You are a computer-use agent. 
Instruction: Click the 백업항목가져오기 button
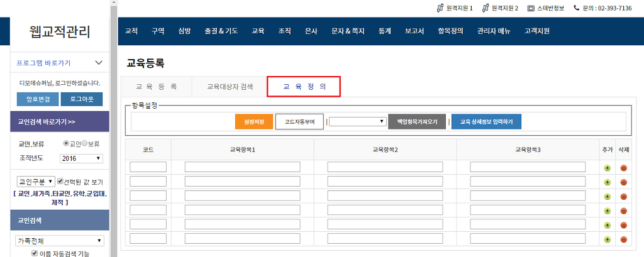417,122
